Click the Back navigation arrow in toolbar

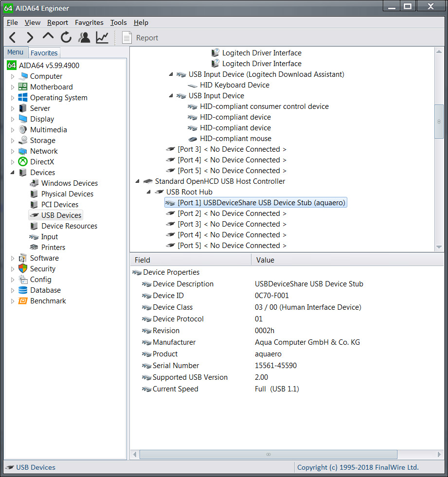click(13, 37)
